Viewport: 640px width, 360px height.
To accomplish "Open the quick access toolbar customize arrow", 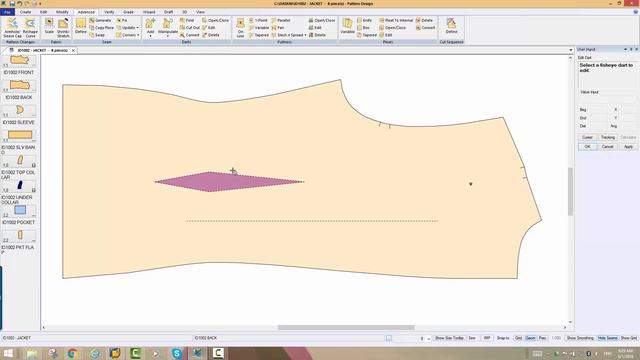I will (x=40, y=4).
